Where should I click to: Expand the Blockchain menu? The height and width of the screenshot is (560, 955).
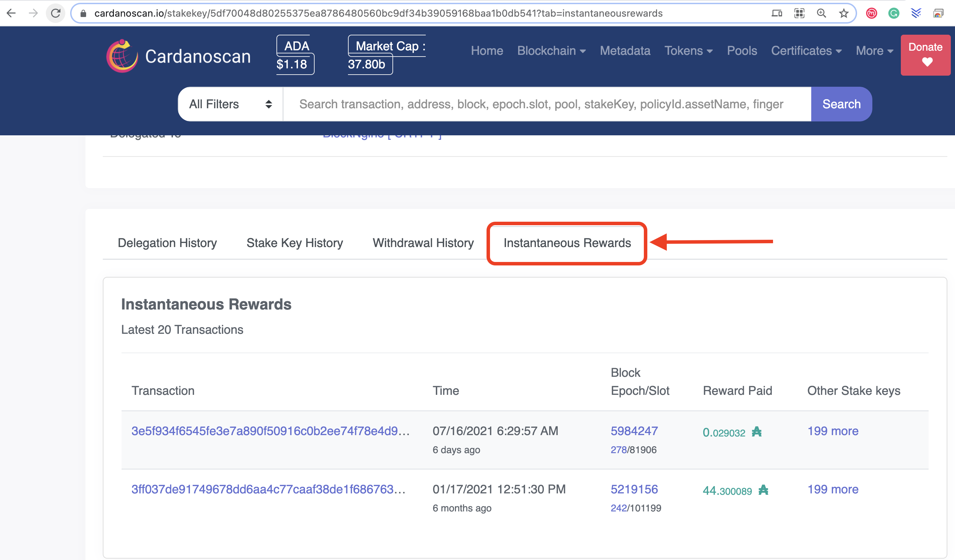pyautogui.click(x=551, y=51)
